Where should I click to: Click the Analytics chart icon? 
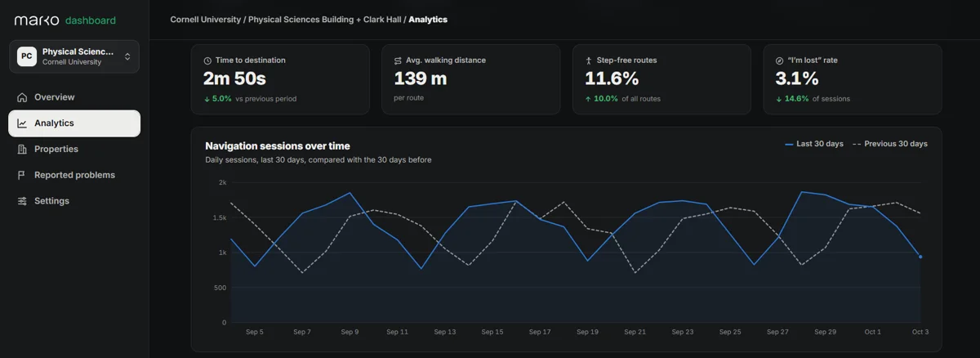(22, 123)
